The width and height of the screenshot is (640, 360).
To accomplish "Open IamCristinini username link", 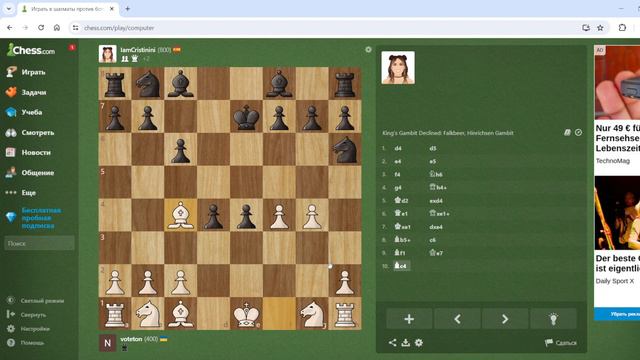I will [138, 50].
